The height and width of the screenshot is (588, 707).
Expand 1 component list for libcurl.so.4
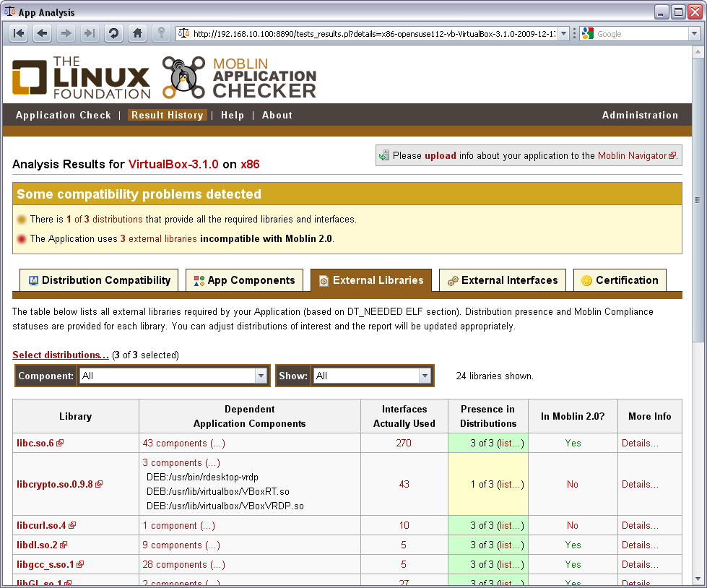179,525
